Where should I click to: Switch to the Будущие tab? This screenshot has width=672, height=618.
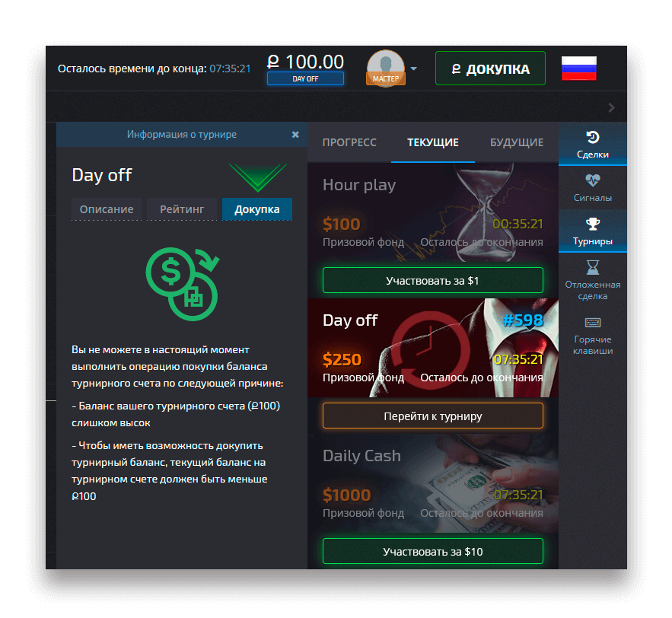click(517, 142)
